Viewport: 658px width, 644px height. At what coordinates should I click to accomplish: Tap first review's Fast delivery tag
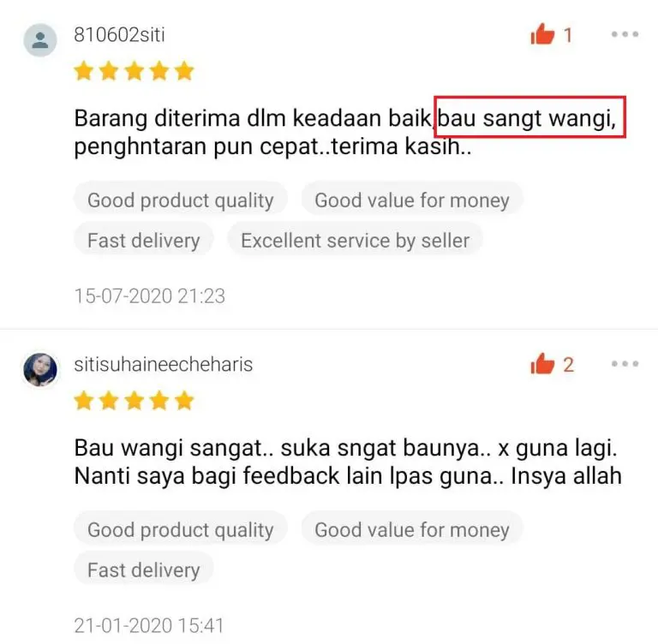(144, 240)
